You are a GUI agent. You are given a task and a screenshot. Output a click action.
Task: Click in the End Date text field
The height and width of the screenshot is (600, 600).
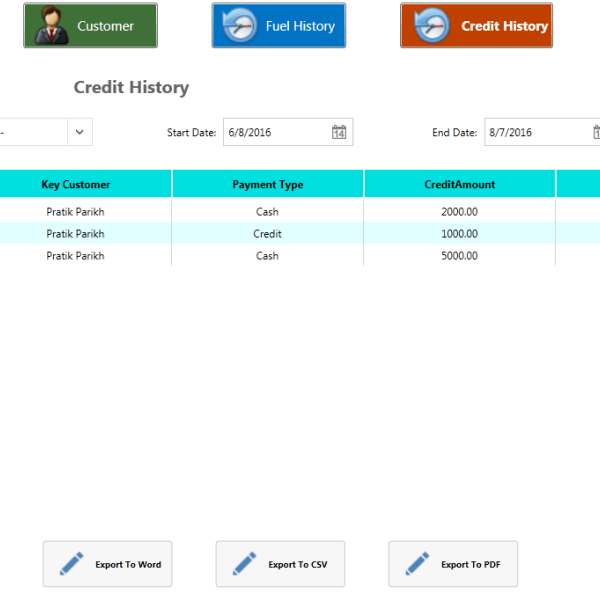[535, 132]
